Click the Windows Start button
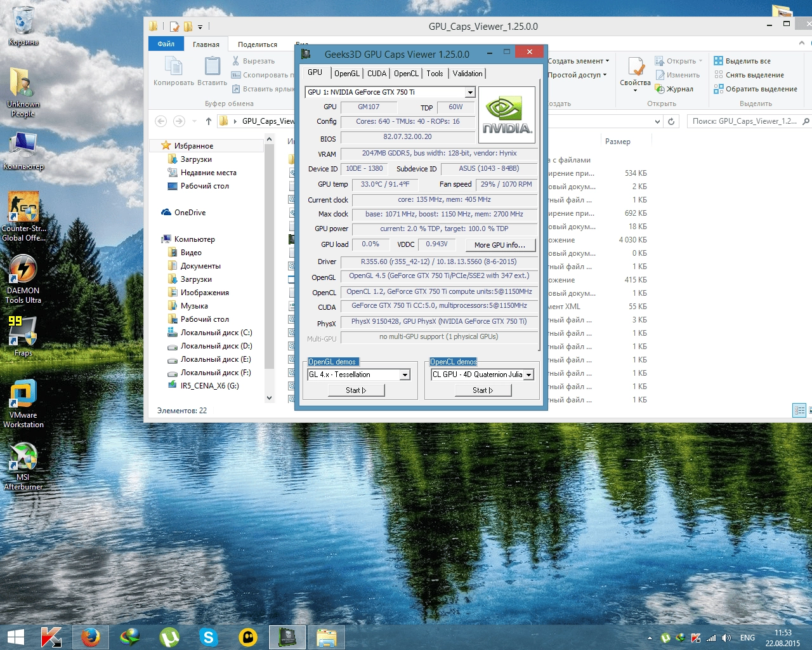 [15, 637]
